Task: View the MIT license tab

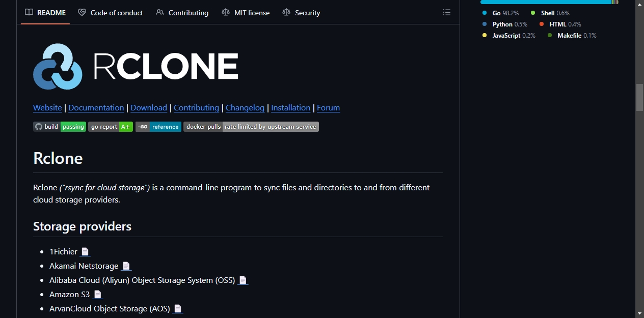Action: [246, 13]
